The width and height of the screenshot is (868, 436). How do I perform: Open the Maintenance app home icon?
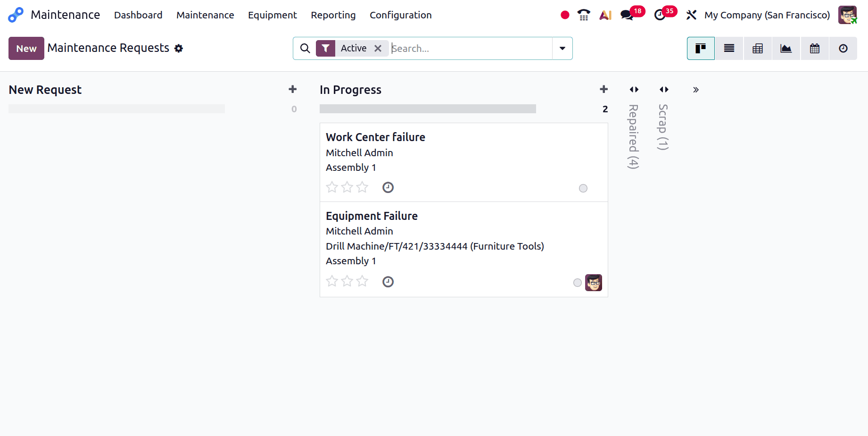point(16,15)
